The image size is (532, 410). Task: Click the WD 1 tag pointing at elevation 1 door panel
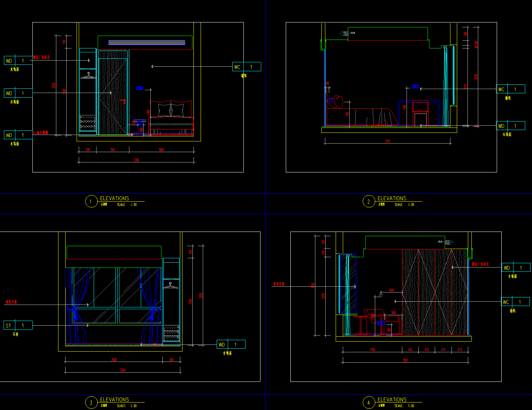tap(18, 93)
